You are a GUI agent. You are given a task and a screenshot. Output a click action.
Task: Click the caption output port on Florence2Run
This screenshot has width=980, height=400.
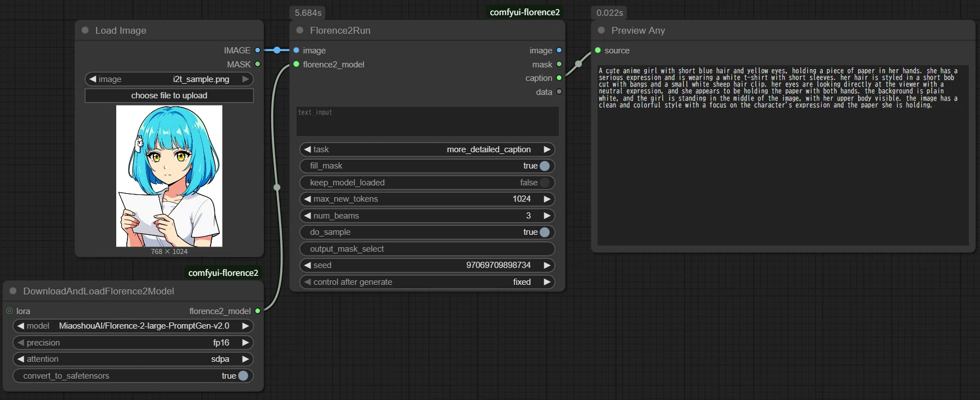[559, 78]
